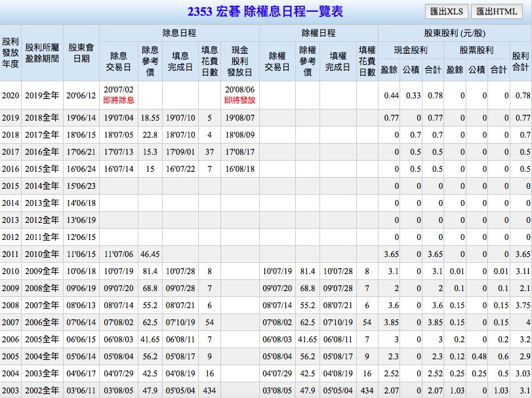Click the shareholder meeting date 17'06/21
The image size is (532, 398).
pos(81,151)
